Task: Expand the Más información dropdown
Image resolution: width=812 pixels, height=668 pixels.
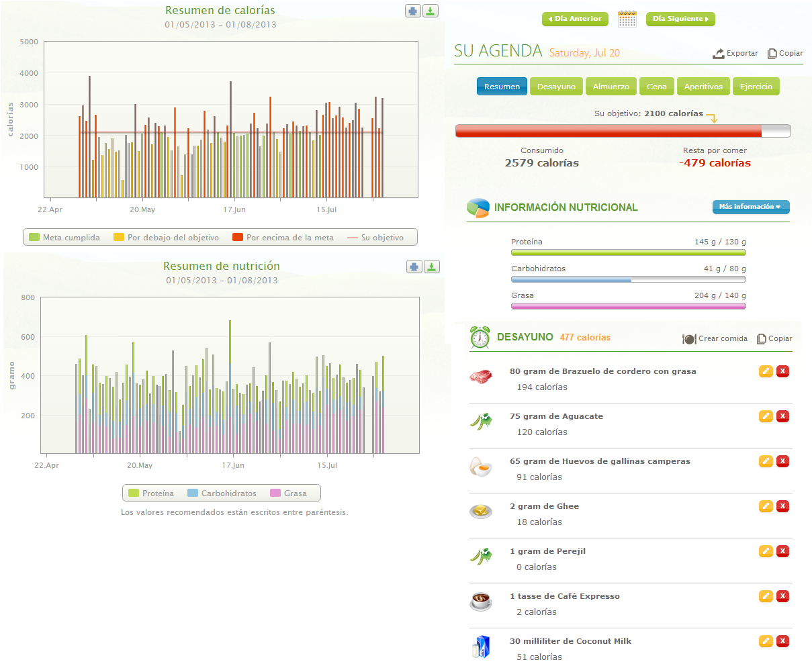Action: [750, 207]
